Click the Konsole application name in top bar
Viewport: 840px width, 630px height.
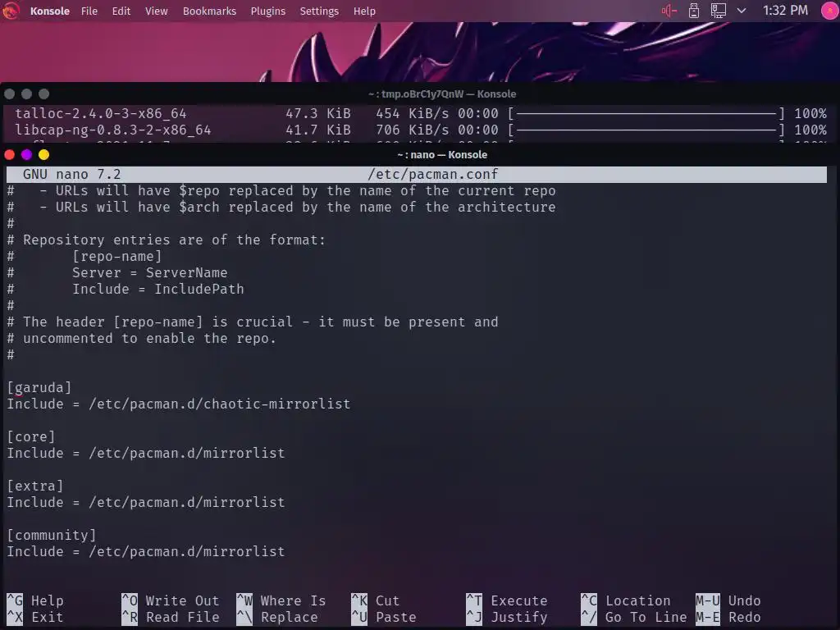pos(50,11)
